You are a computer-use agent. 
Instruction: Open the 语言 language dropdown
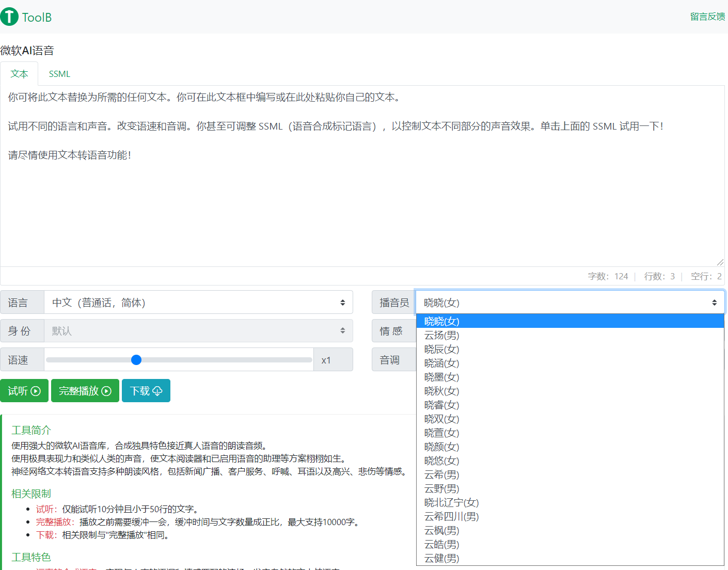click(199, 302)
